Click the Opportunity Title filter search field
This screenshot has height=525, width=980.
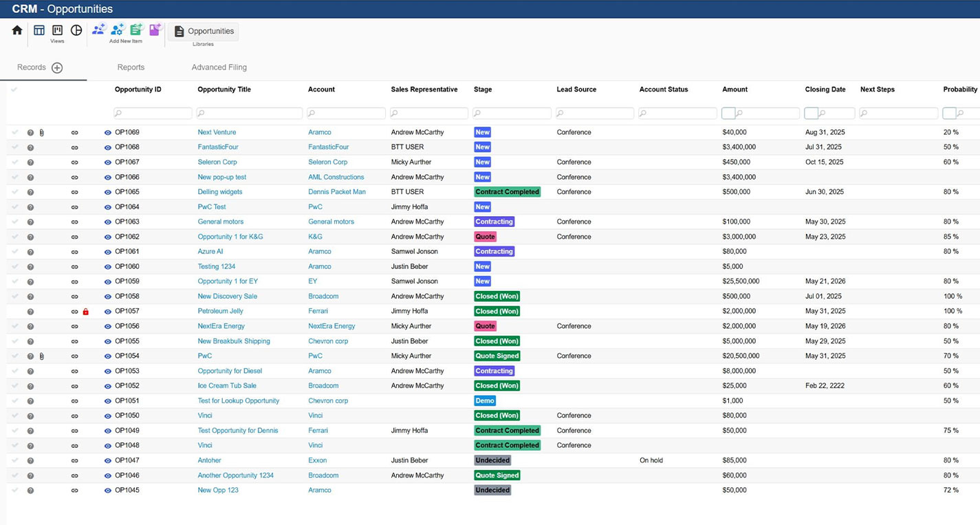click(250, 113)
